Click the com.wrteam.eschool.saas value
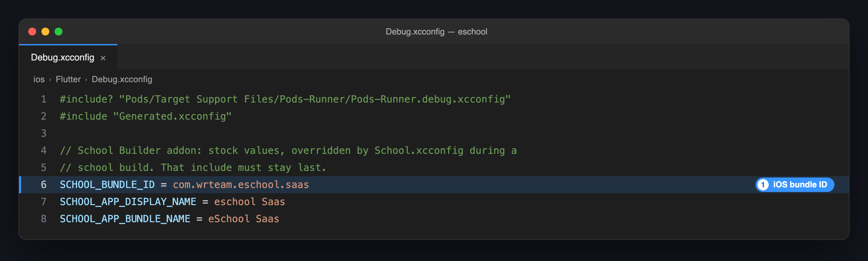Screen dimensions: 868x261 241,184
